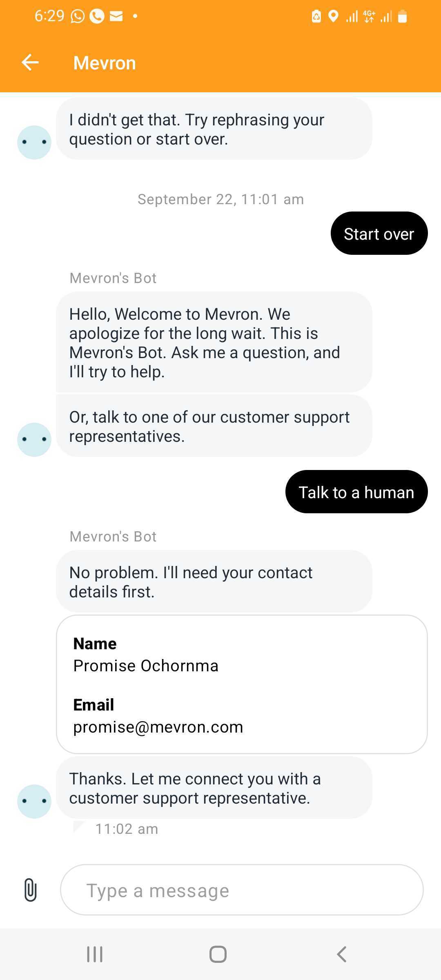Tap the bot avatar beside Thanks message
441x980 pixels.
point(34,801)
